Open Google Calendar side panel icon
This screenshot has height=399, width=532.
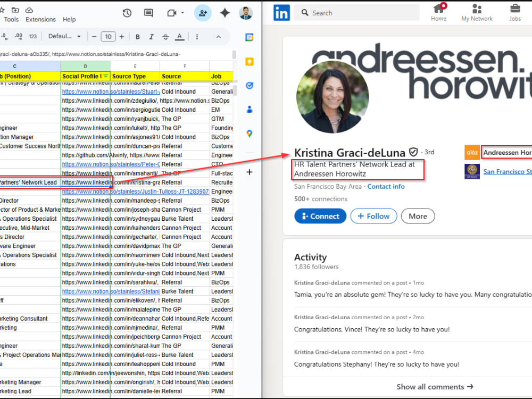(x=250, y=37)
